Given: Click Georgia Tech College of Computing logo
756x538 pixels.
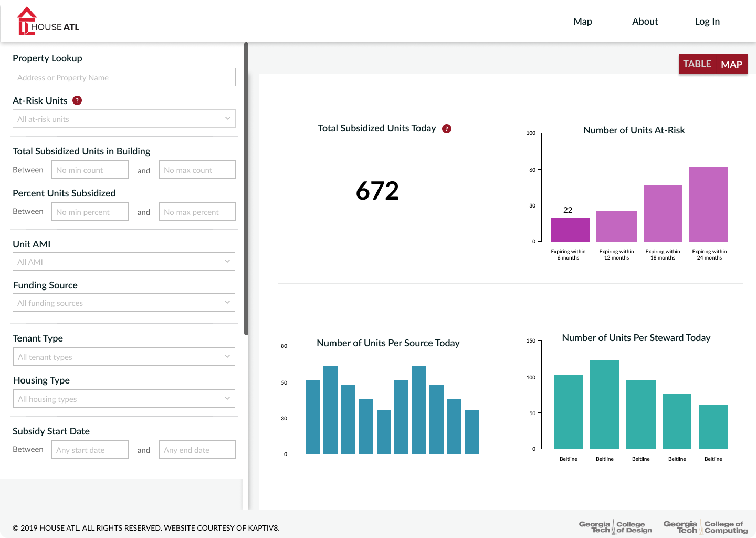Looking at the screenshot, I should tap(705, 527).
